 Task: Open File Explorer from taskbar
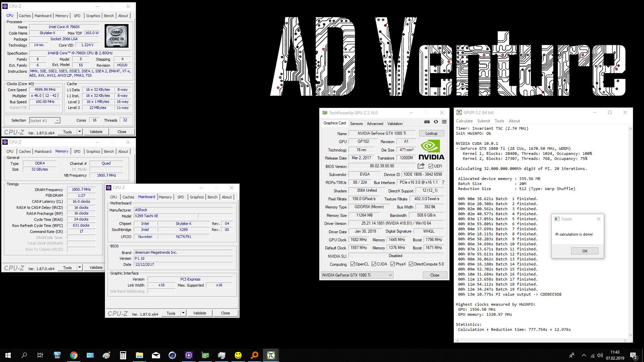[x=139, y=355]
